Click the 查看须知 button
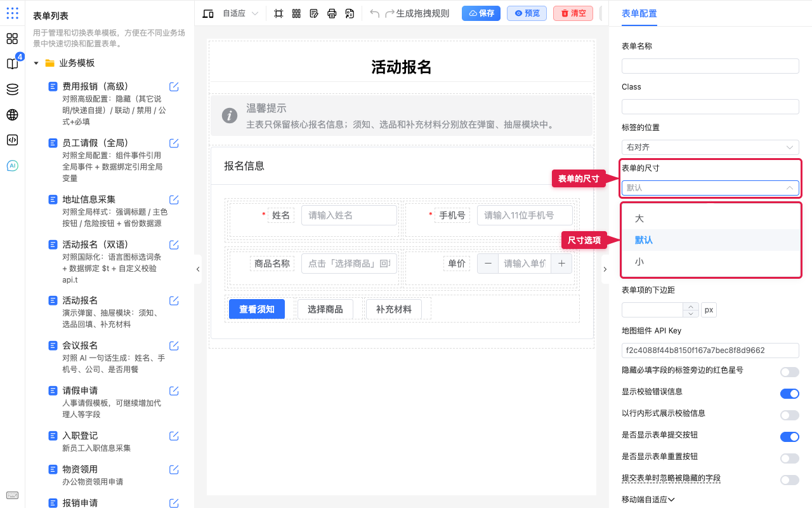Viewport: 812px width, 508px height. 257,309
